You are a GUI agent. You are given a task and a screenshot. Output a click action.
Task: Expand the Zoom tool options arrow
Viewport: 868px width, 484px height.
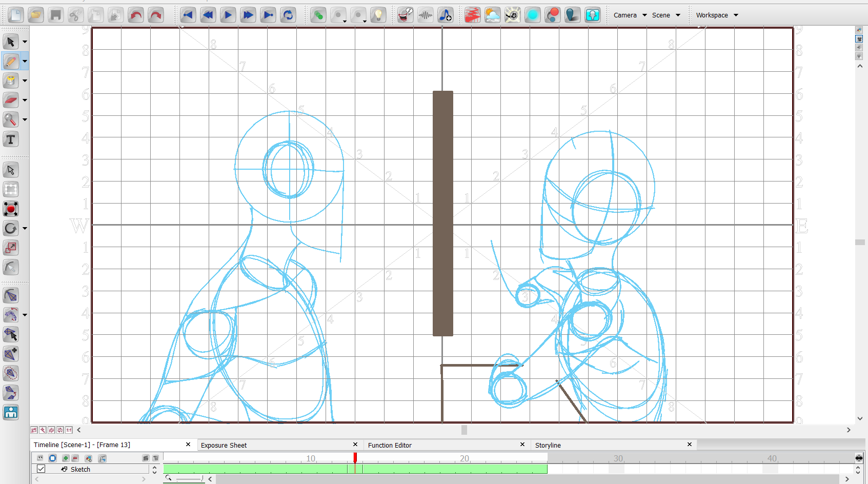[x=25, y=120]
